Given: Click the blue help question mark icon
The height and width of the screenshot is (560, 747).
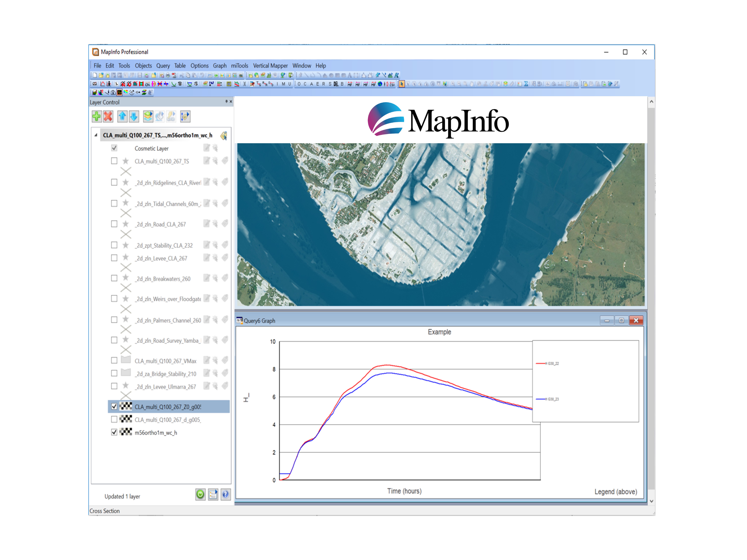Looking at the screenshot, I should [x=226, y=495].
